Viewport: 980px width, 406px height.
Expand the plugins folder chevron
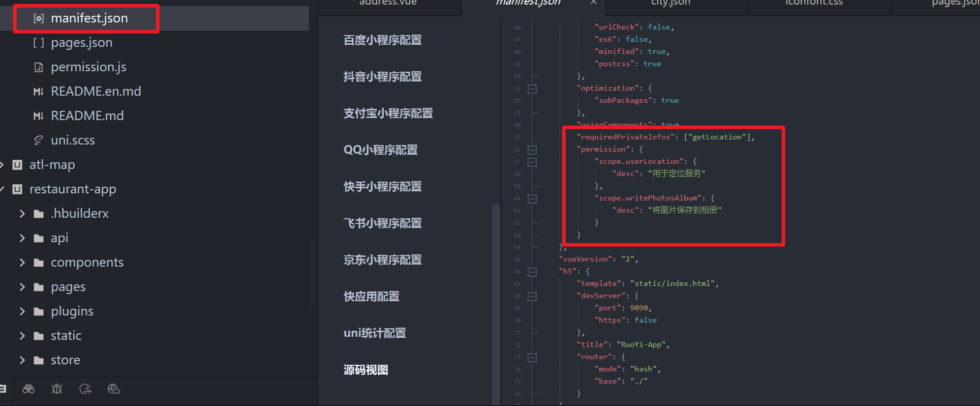click(22, 311)
